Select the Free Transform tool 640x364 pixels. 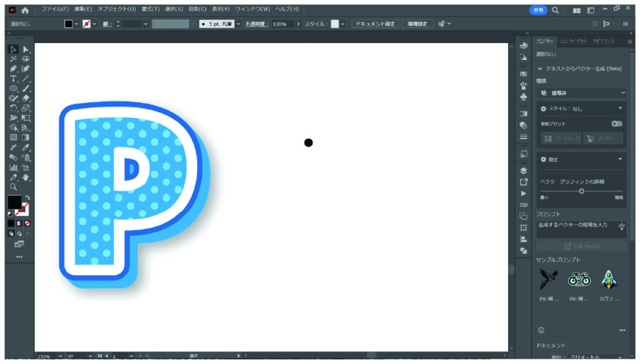tap(26, 118)
